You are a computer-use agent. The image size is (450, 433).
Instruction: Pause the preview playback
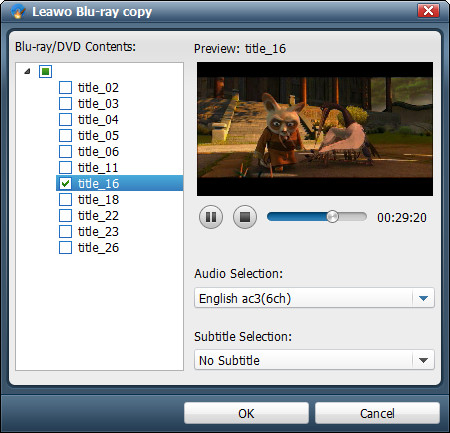point(211,217)
